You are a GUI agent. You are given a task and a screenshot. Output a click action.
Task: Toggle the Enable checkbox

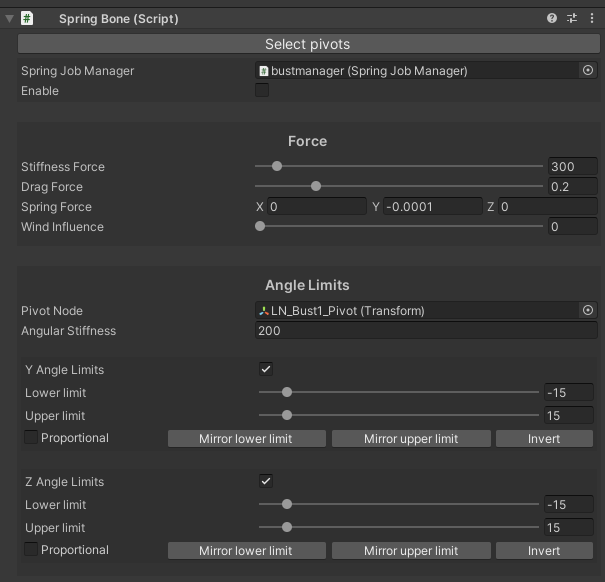tap(262, 90)
